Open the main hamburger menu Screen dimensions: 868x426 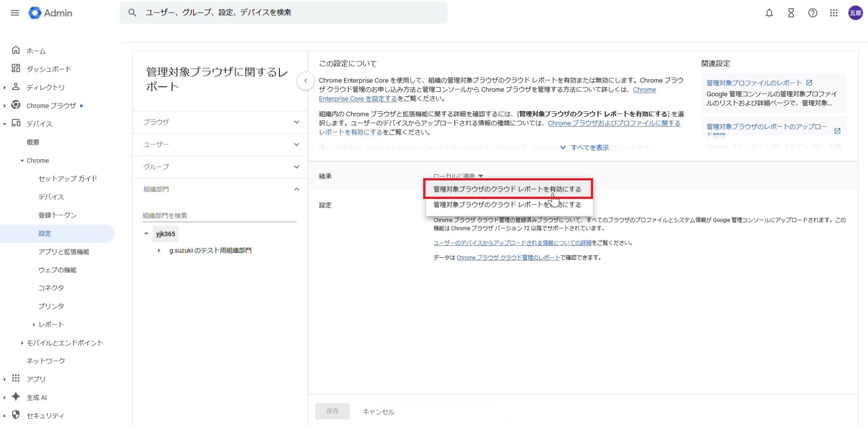point(15,13)
